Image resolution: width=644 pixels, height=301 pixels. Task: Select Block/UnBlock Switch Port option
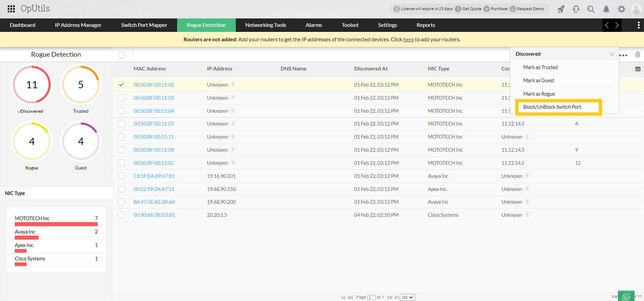552,107
